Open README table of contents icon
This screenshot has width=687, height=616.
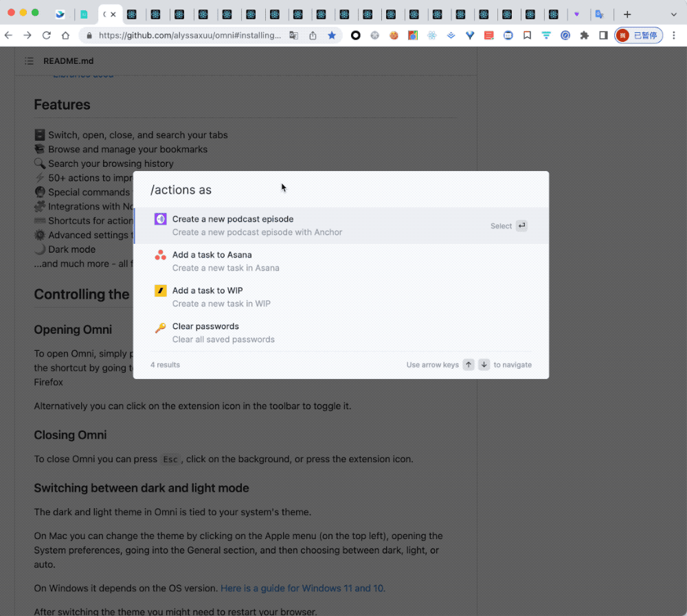[x=29, y=61]
